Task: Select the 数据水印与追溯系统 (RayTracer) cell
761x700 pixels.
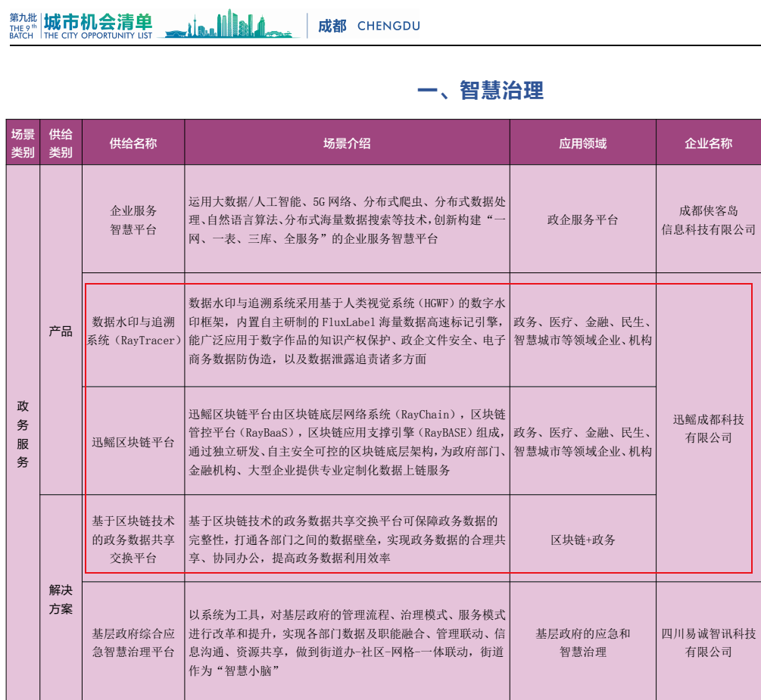Action: [x=133, y=331]
